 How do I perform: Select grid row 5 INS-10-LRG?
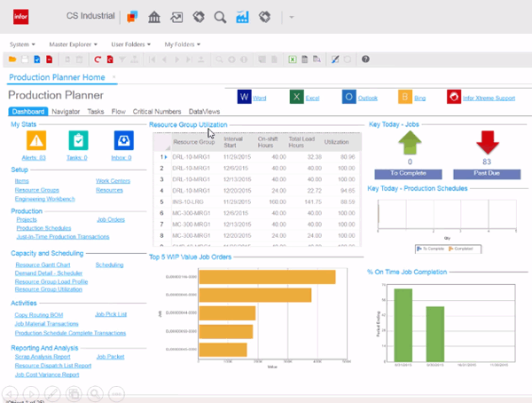pyautogui.click(x=257, y=201)
